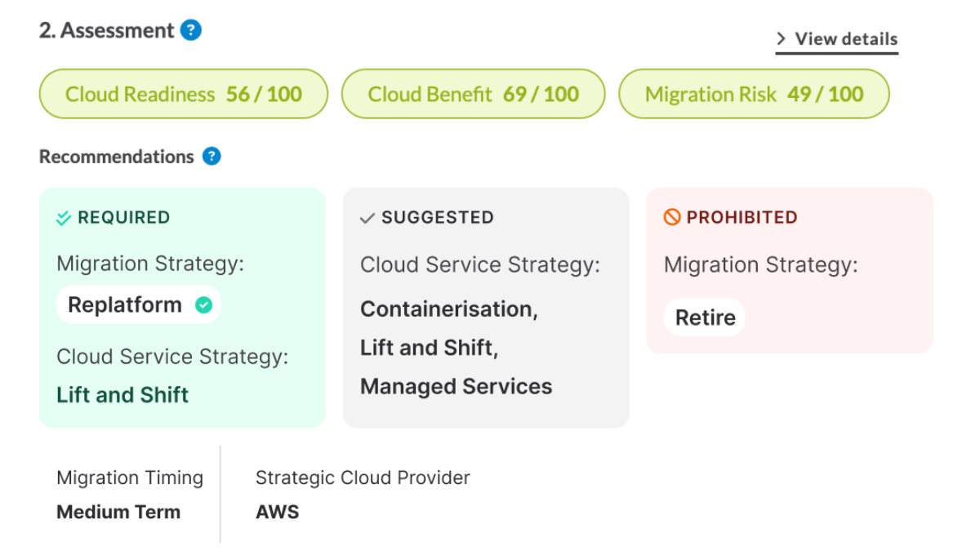This screenshot has width=980, height=551.
Task: Click the 2. Assessment section heading
Action: [107, 31]
